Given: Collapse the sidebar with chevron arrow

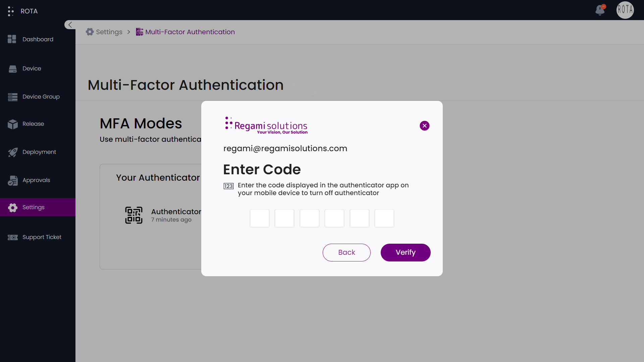Looking at the screenshot, I should click(70, 25).
